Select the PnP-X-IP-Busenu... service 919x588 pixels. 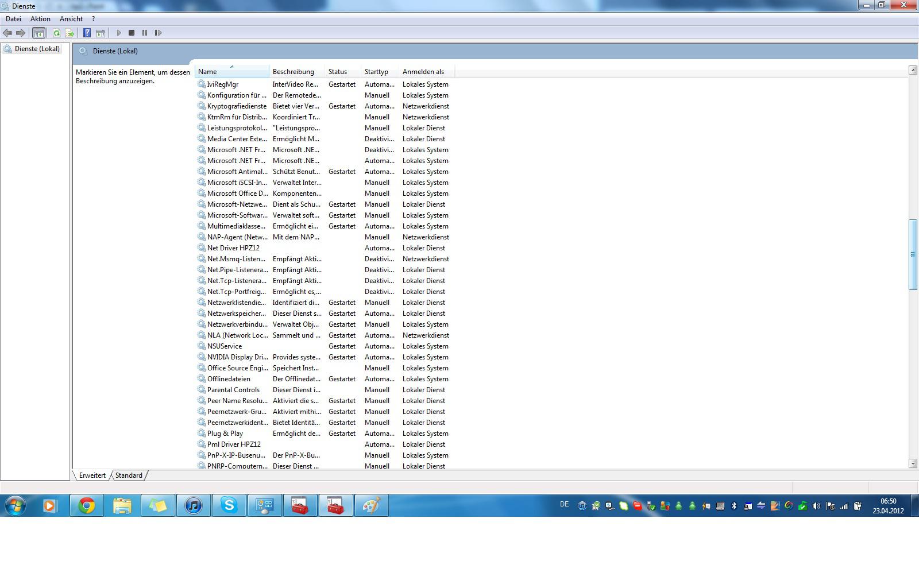point(325,455)
